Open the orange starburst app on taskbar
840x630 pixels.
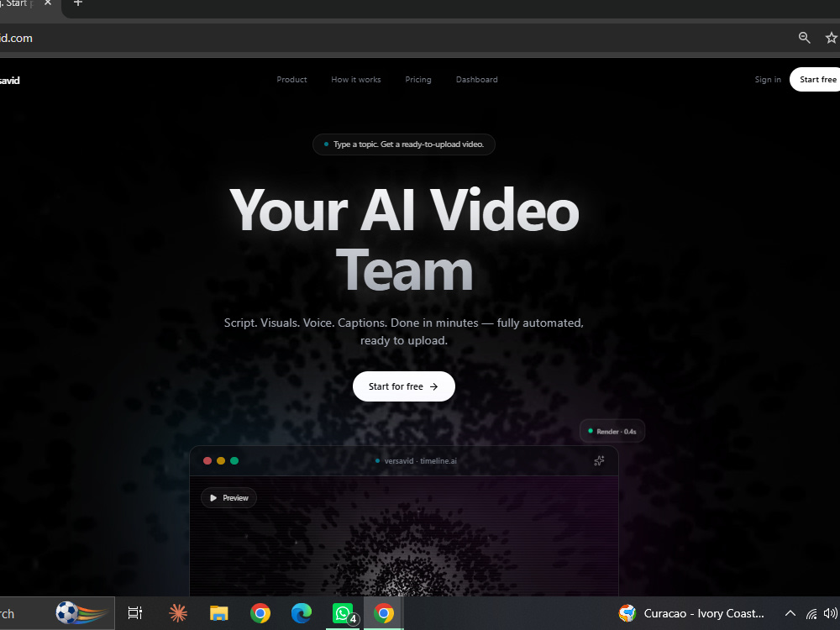coord(178,613)
